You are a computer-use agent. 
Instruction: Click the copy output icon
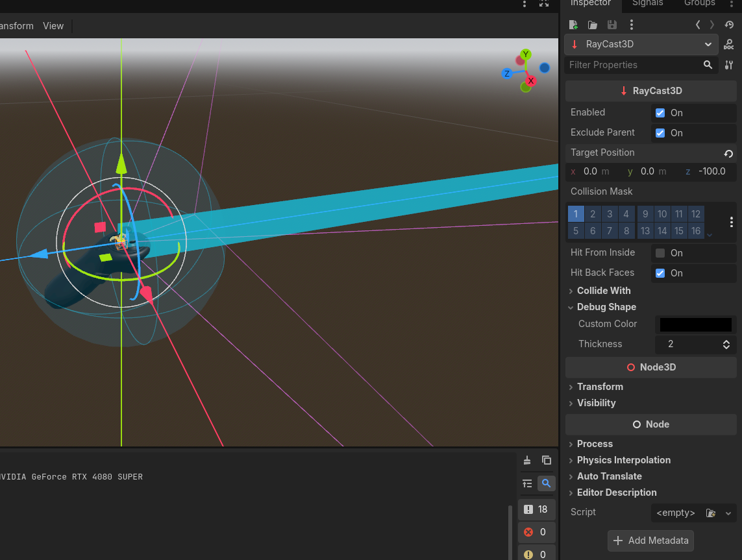[547, 460]
